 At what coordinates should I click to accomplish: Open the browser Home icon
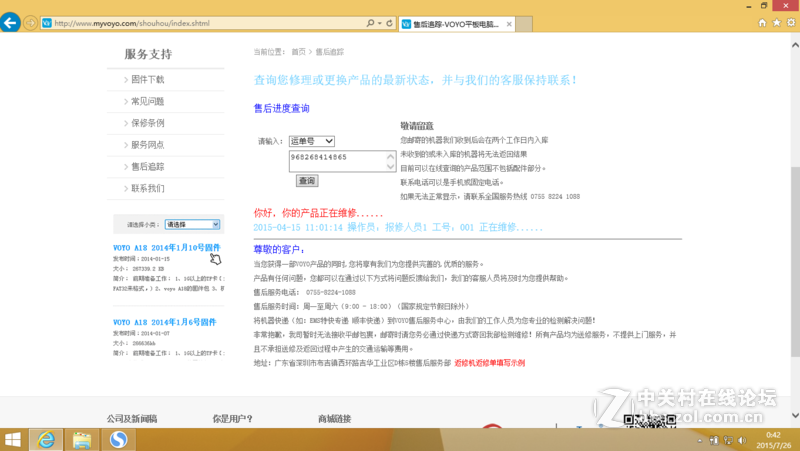coord(762,22)
